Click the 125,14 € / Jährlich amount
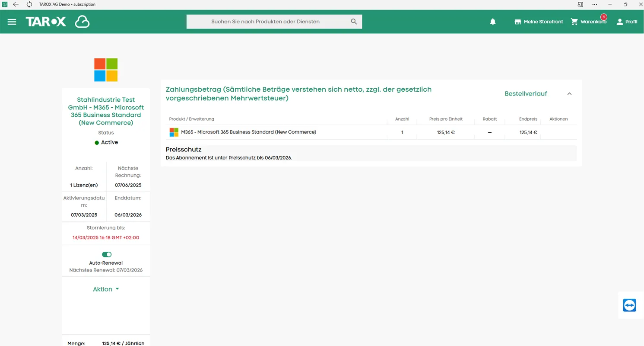This screenshot has width=644, height=346. click(x=123, y=343)
